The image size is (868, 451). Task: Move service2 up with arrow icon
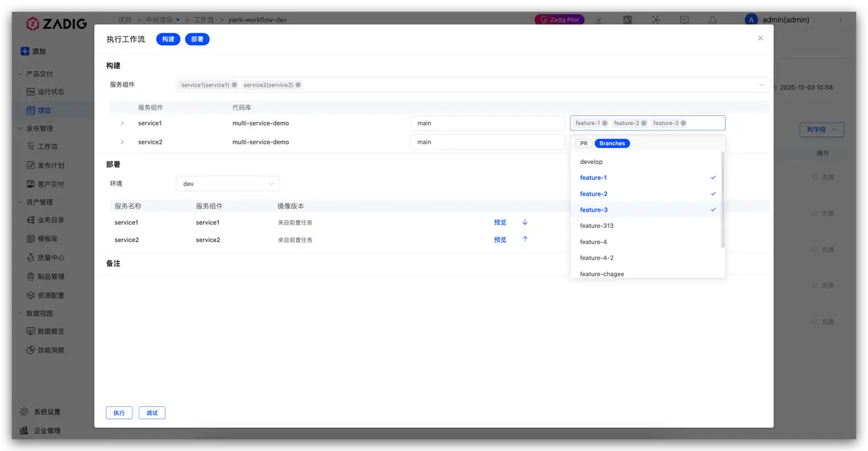(525, 239)
